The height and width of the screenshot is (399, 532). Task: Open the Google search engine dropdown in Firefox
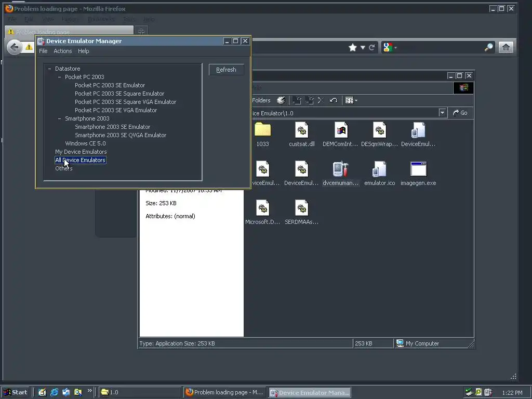390,47
